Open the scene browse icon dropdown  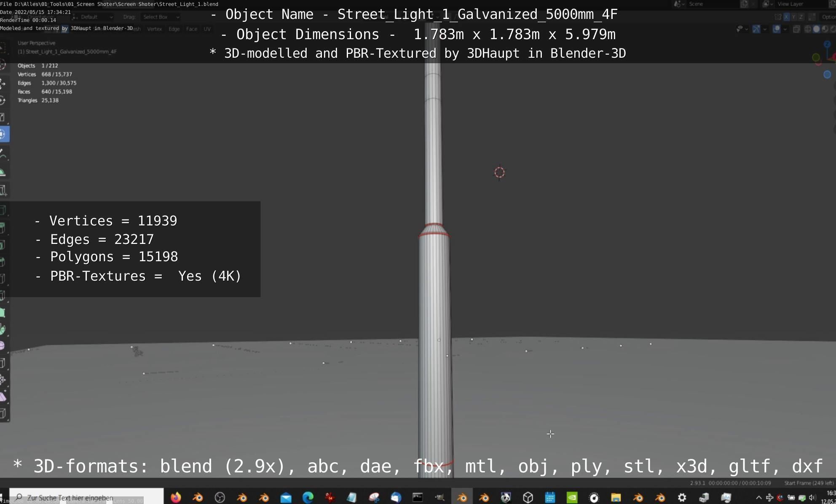tap(679, 4)
